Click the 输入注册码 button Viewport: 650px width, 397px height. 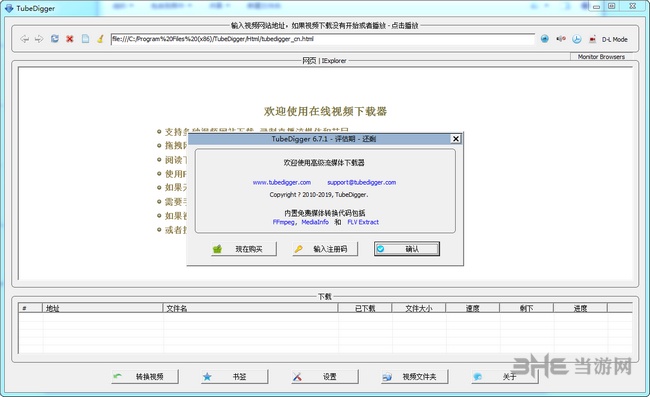[x=325, y=249]
